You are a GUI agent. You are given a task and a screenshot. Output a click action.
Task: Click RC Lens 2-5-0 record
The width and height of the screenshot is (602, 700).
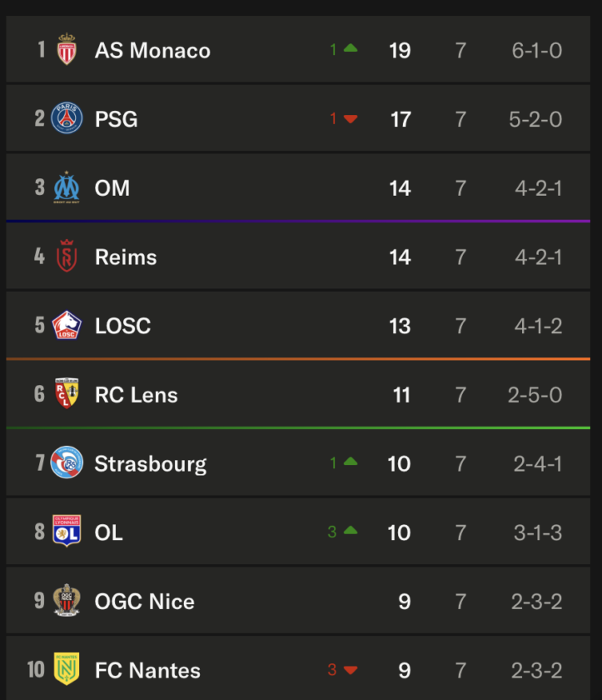tap(535, 395)
